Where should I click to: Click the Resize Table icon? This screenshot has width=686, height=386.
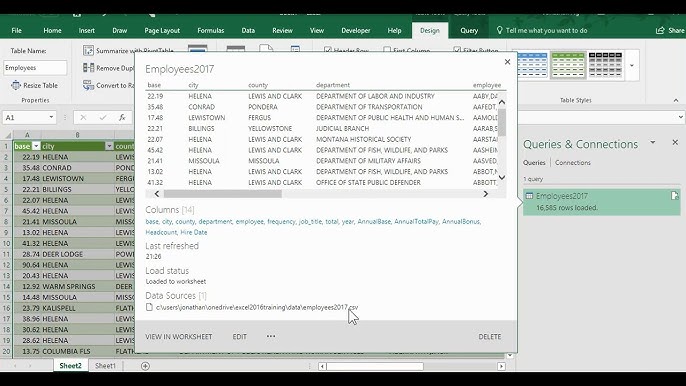pos(16,85)
